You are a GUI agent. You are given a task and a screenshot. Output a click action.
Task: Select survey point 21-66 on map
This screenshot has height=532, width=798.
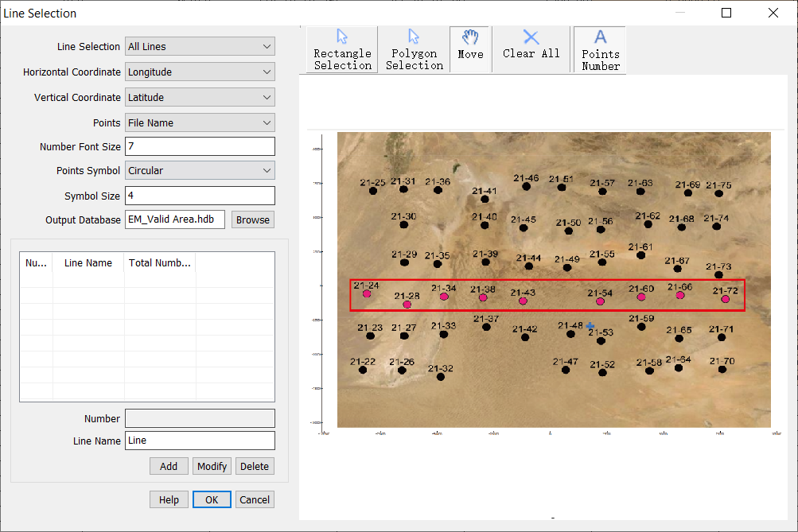coord(680,295)
